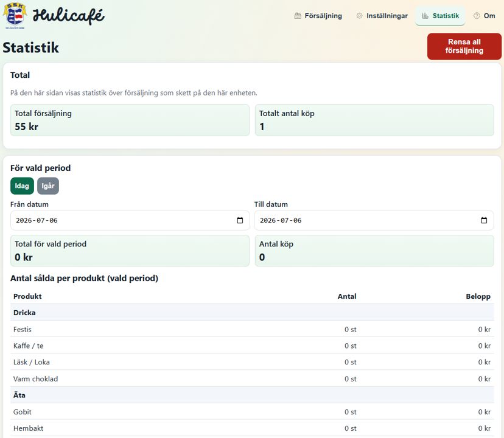The image size is (504, 438).
Task: Click the Till datum date field
Action: coord(374,220)
